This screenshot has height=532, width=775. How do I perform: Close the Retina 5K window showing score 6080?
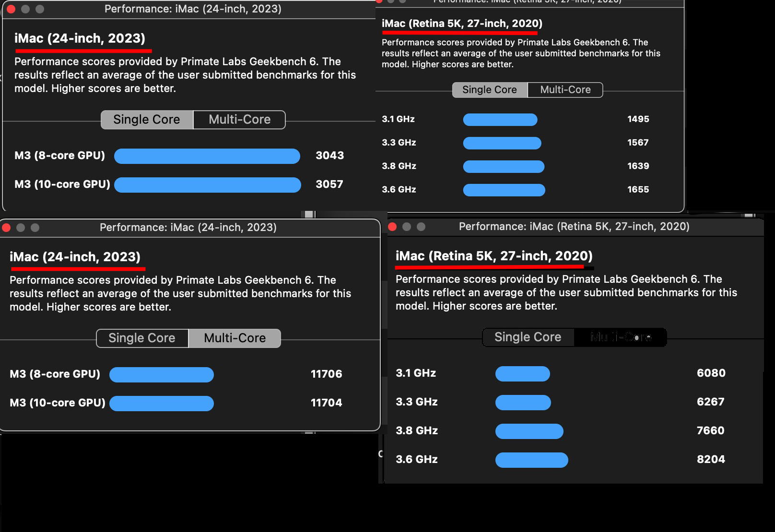pos(392,227)
